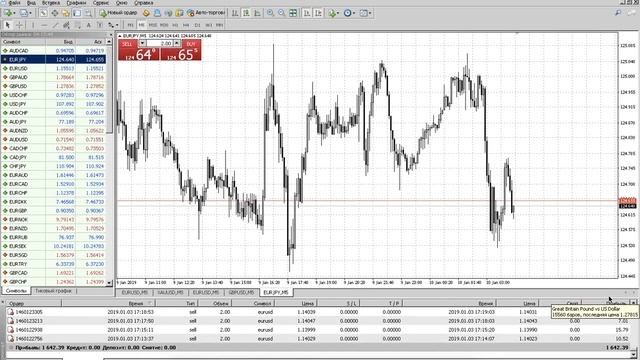Open the Файл menu
This screenshot has height=360, width=640.
(14, 3)
